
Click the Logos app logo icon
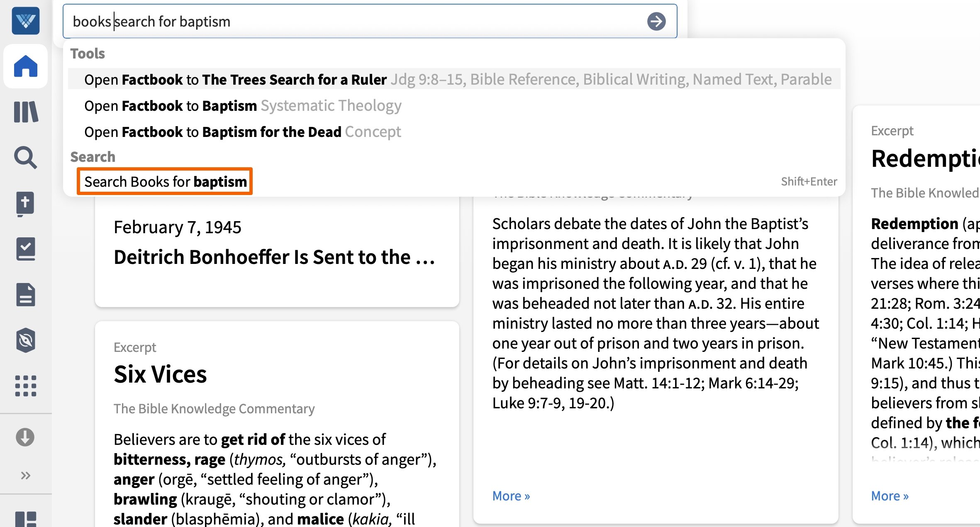point(26,21)
